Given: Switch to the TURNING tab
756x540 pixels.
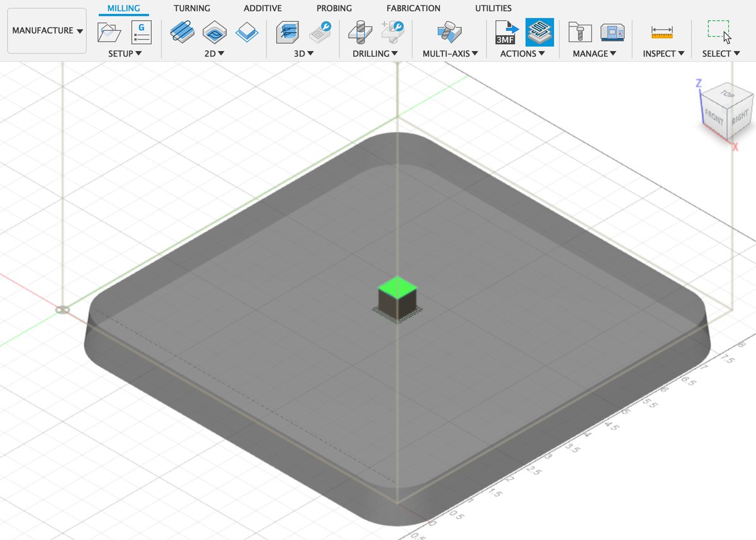Looking at the screenshot, I should coord(192,8).
